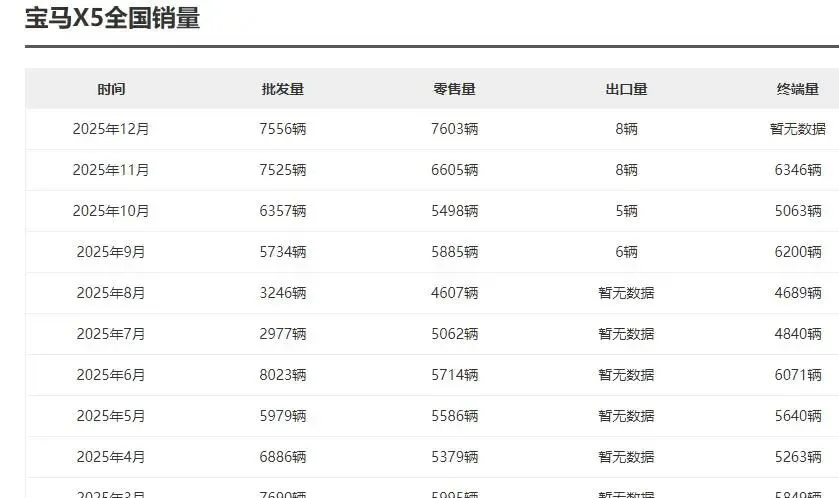Select terminal value 5263辆

tap(798, 457)
